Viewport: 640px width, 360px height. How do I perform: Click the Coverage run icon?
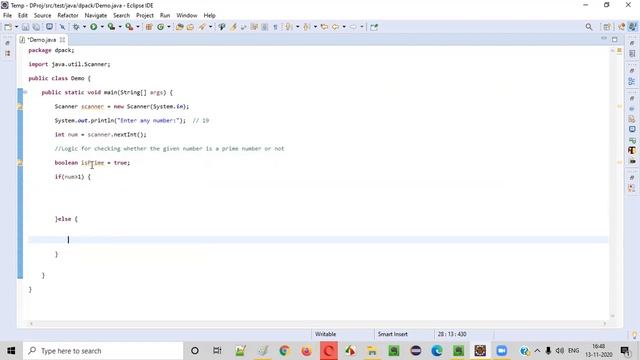click(x=111, y=27)
